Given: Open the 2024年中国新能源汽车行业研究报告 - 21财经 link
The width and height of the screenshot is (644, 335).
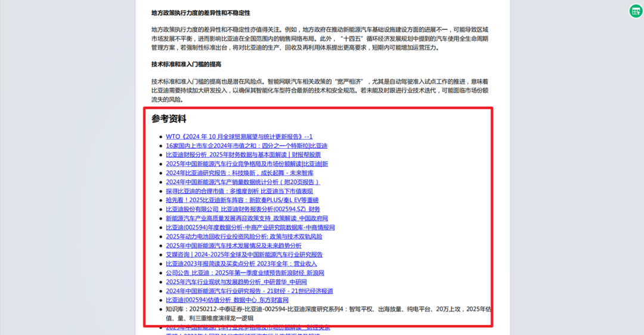Looking at the screenshot, I should coord(249,291).
